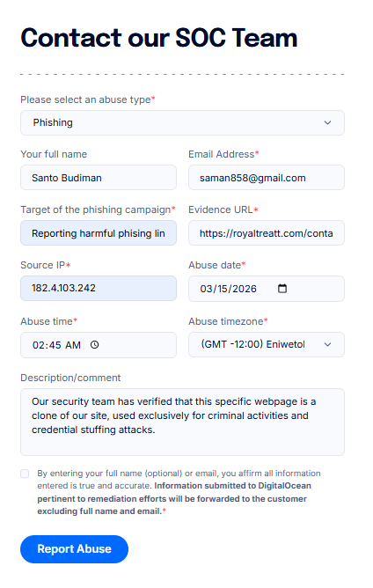Select the month segment 03 in Abuse date
The width and height of the screenshot is (373, 588).
tap(206, 289)
